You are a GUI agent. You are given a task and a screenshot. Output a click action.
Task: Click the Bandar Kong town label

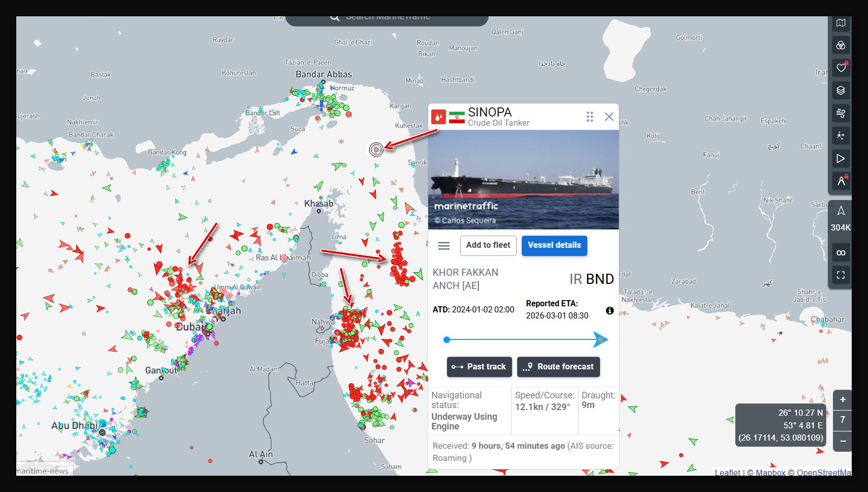point(167,152)
